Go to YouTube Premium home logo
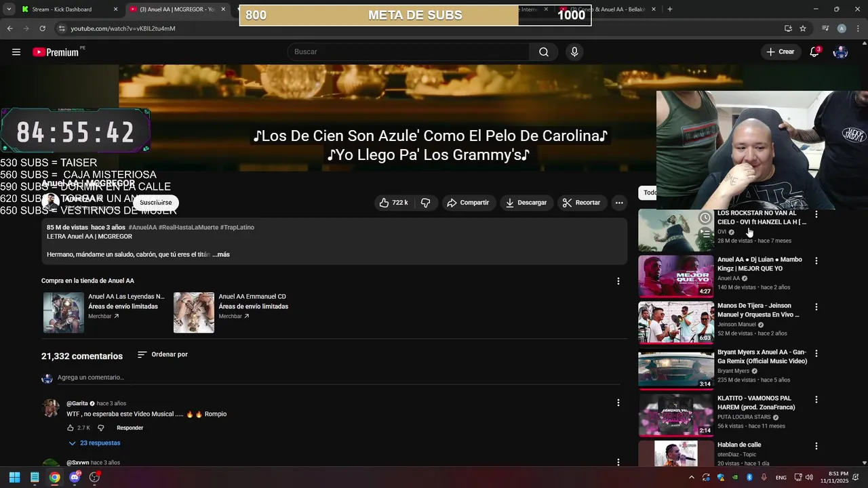This screenshot has height=488, width=868. [x=56, y=52]
